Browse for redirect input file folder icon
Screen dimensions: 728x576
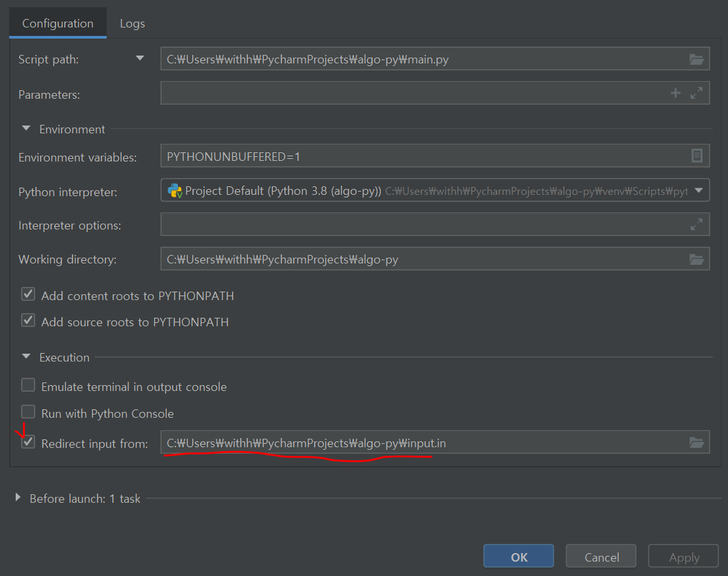pos(696,443)
